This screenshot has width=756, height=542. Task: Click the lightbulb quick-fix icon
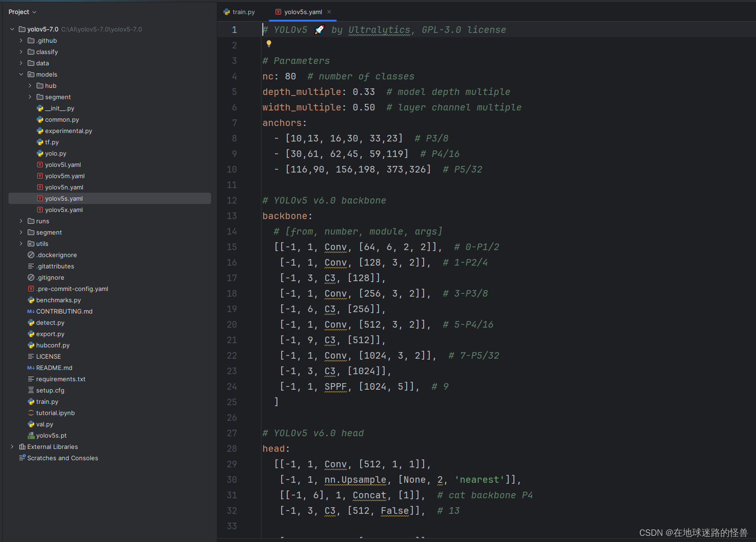coord(269,44)
